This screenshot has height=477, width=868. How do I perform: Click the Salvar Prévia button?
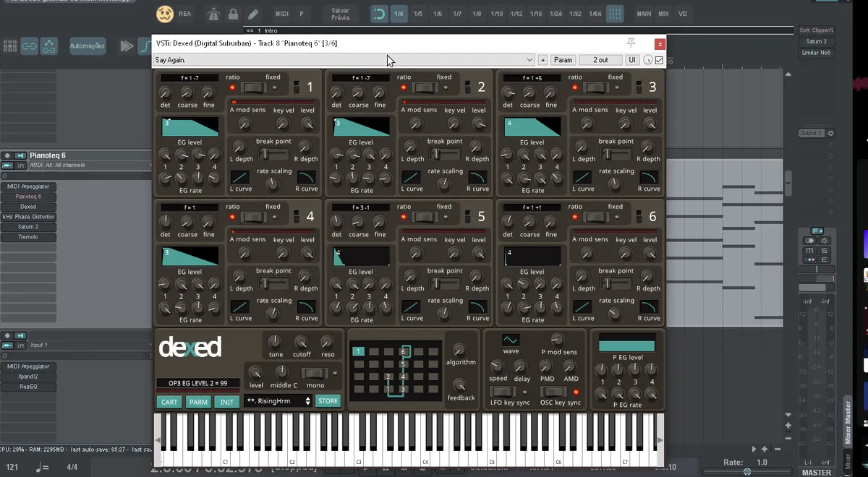[340, 14]
